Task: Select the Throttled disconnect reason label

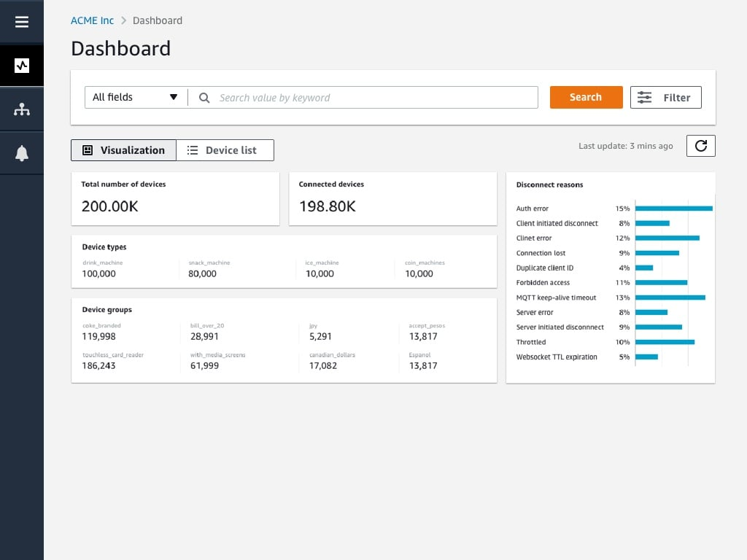Action: [530, 342]
